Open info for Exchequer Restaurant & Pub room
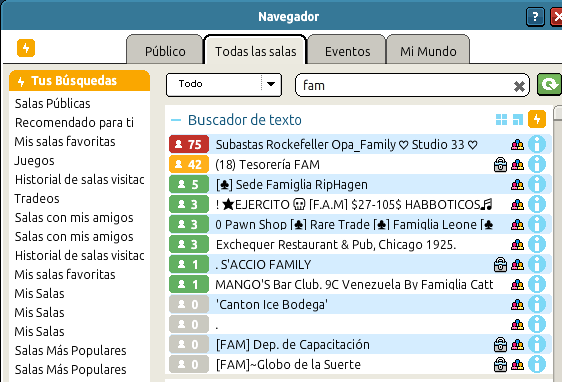 (537, 244)
